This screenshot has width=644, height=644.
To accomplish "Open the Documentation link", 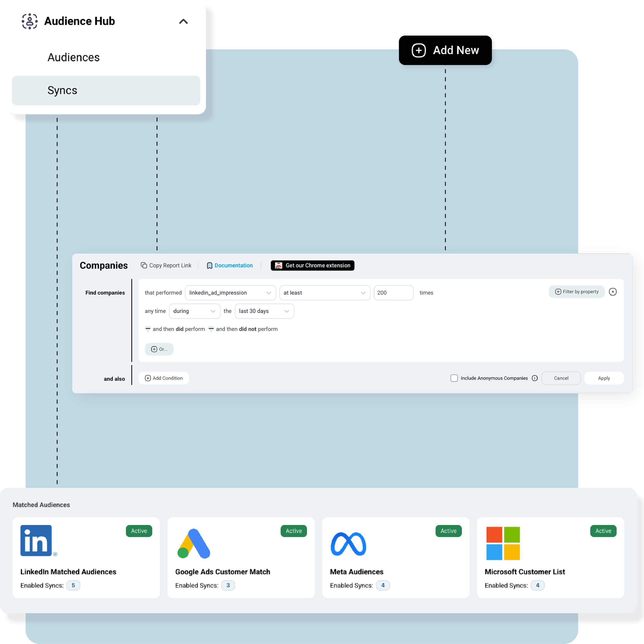I will [233, 265].
